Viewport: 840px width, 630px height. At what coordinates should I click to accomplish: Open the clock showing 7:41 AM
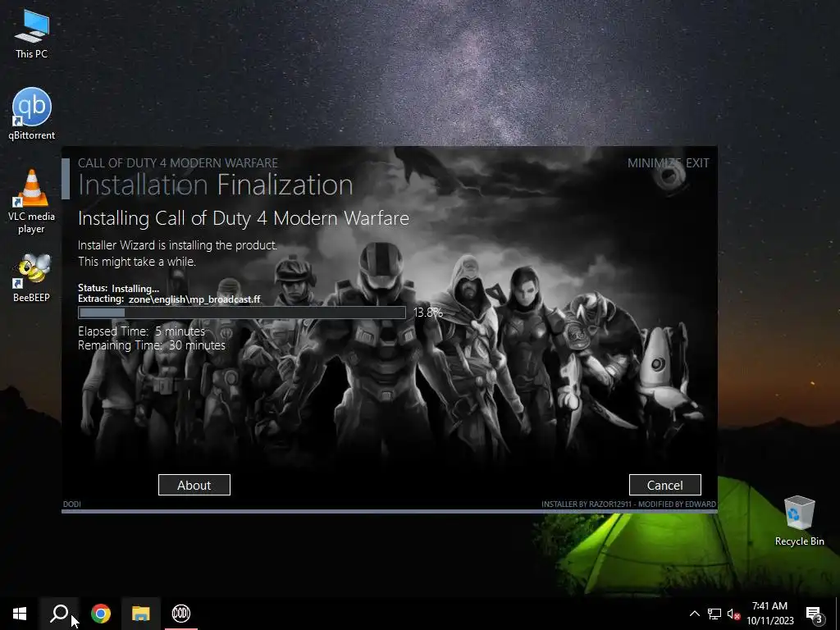tap(769, 614)
